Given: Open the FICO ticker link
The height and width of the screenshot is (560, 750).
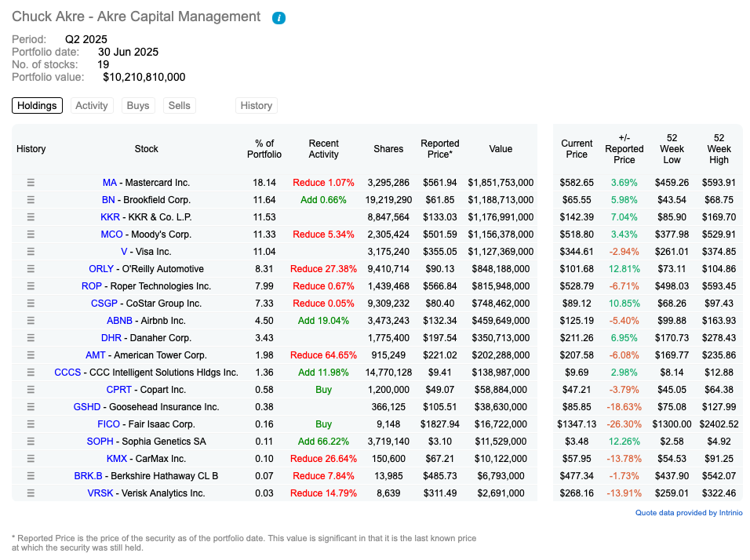Looking at the screenshot, I should (108, 424).
